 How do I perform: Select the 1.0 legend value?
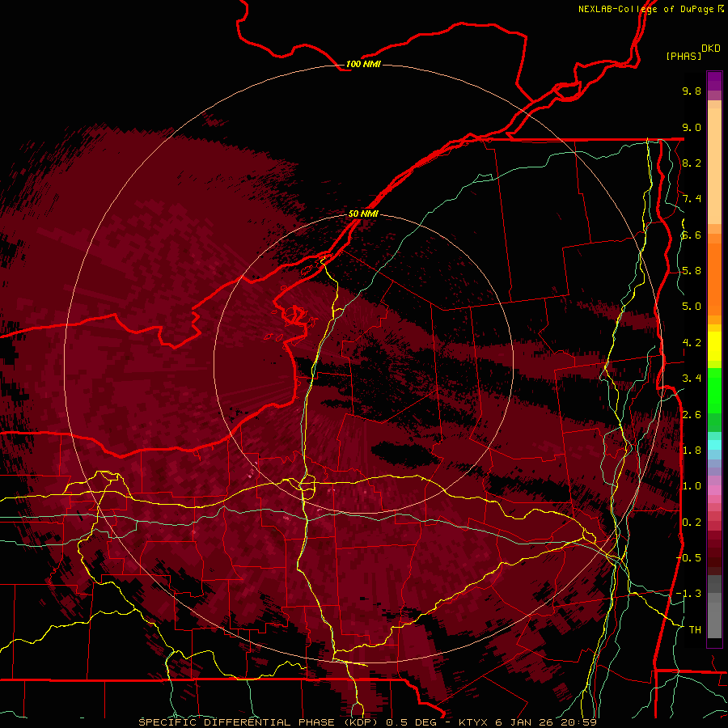coord(692,486)
